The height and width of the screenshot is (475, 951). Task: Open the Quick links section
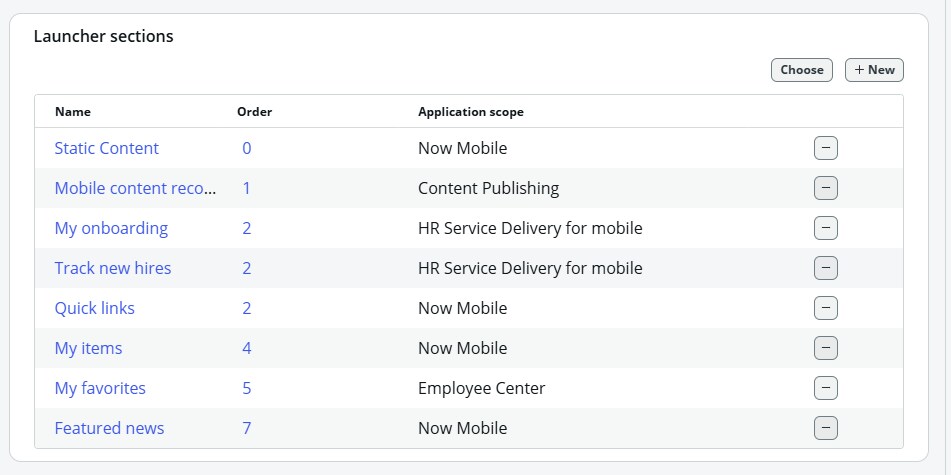pos(94,308)
